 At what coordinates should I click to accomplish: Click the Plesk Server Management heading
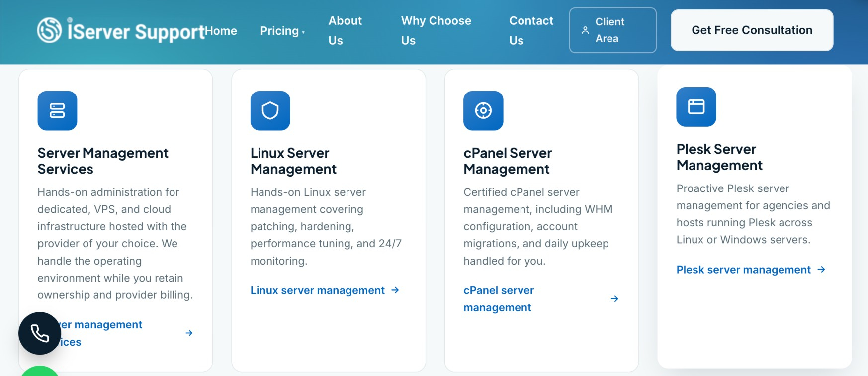(x=719, y=157)
